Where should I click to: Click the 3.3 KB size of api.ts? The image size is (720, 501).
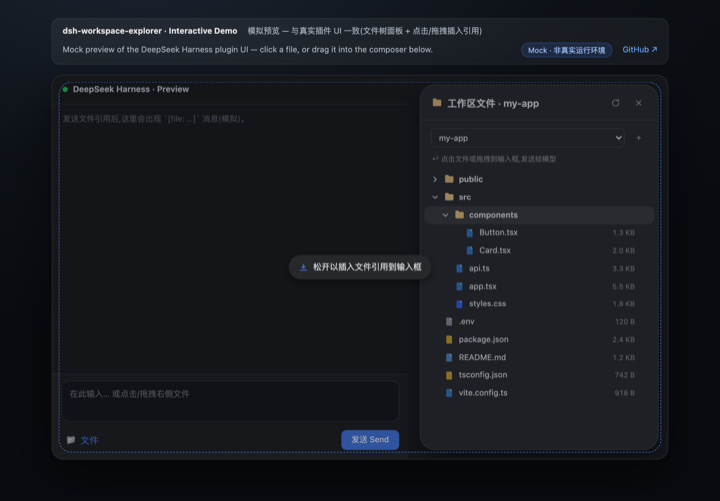point(624,268)
